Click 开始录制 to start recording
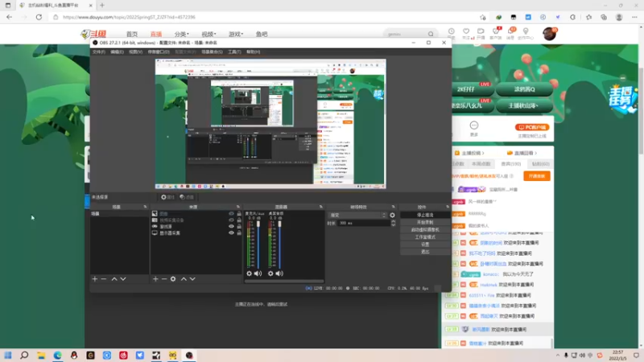This screenshot has height=362, width=644. pos(425,223)
